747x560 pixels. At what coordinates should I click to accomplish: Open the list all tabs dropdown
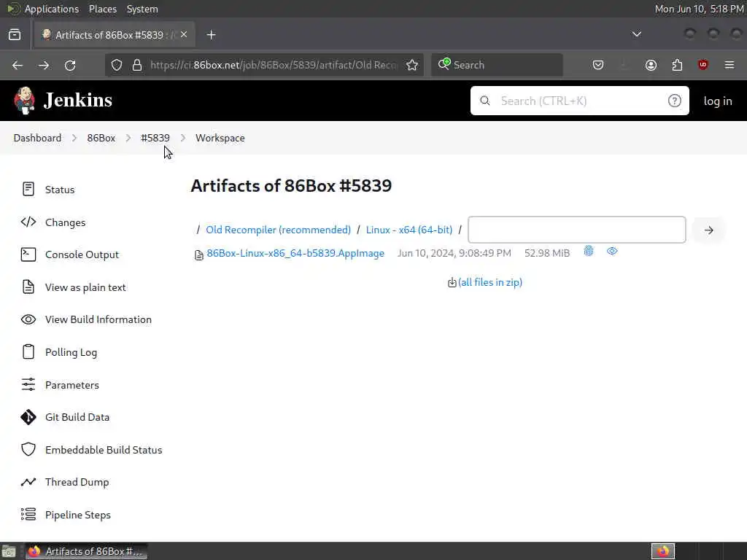[x=636, y=34]
